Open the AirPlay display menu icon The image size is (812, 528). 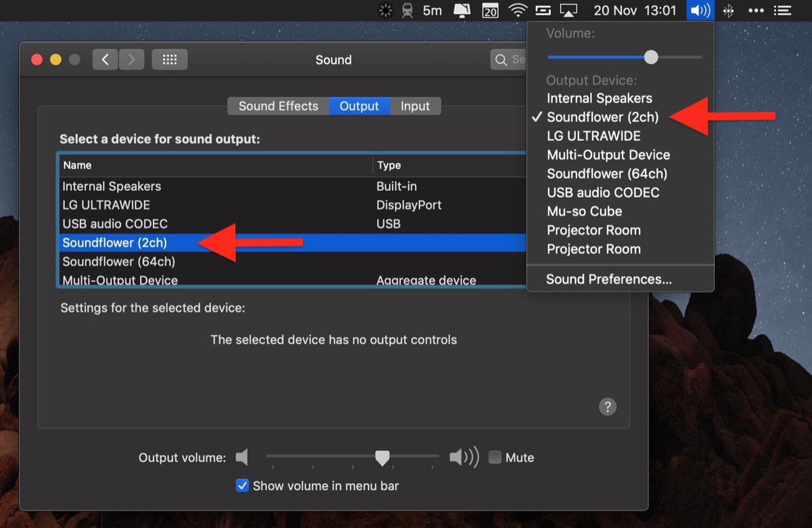pyautogui.click(x=568, y=10)
